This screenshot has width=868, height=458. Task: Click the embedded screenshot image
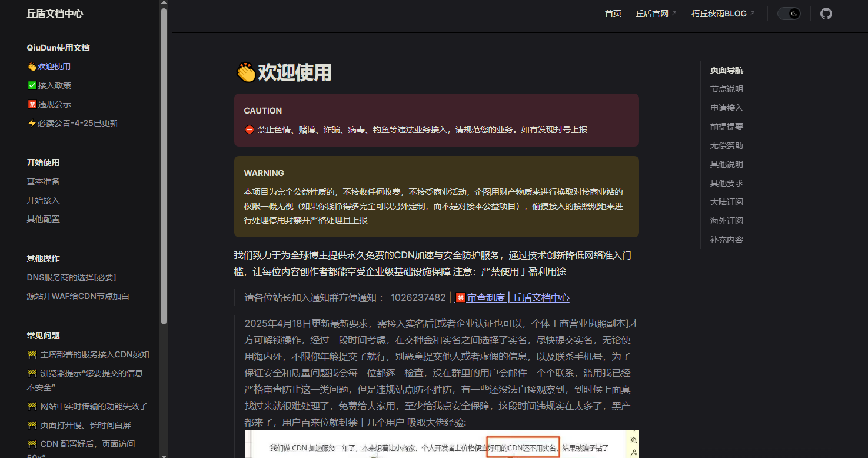coord(441,444)
